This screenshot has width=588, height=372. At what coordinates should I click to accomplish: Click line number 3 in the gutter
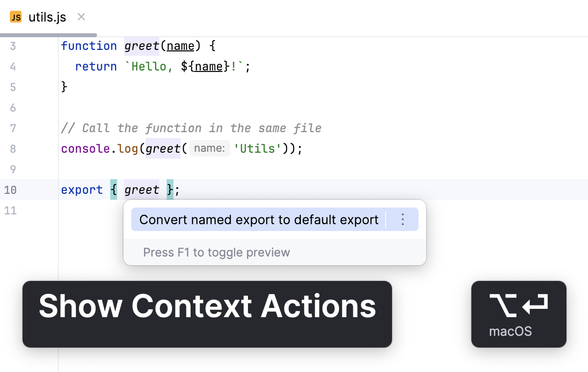tap(13, 46)
